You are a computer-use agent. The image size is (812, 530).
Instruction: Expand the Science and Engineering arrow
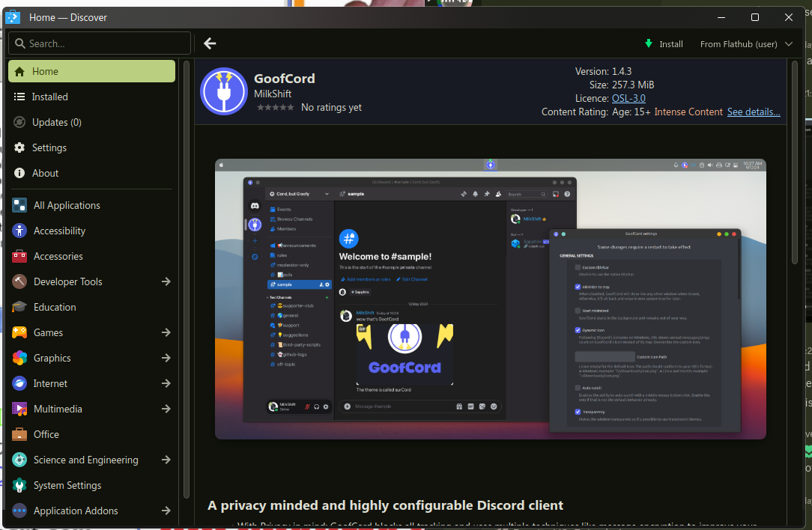166,460
